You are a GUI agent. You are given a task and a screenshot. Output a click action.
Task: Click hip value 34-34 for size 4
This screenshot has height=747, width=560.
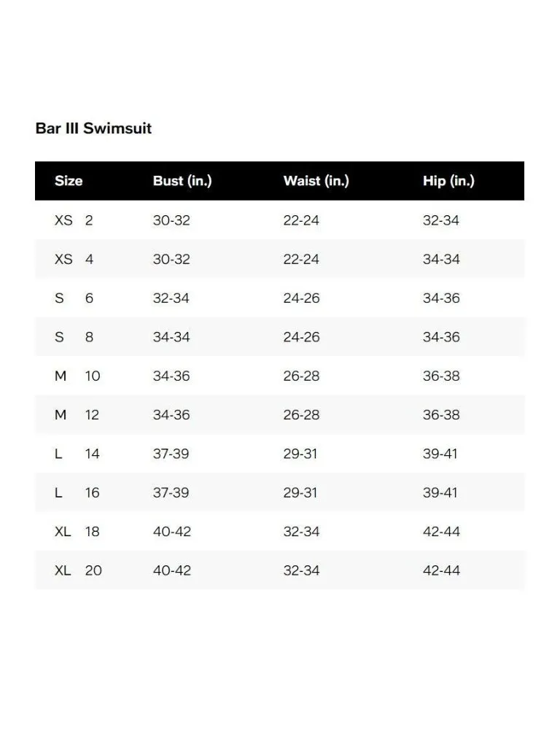[441, 259]
